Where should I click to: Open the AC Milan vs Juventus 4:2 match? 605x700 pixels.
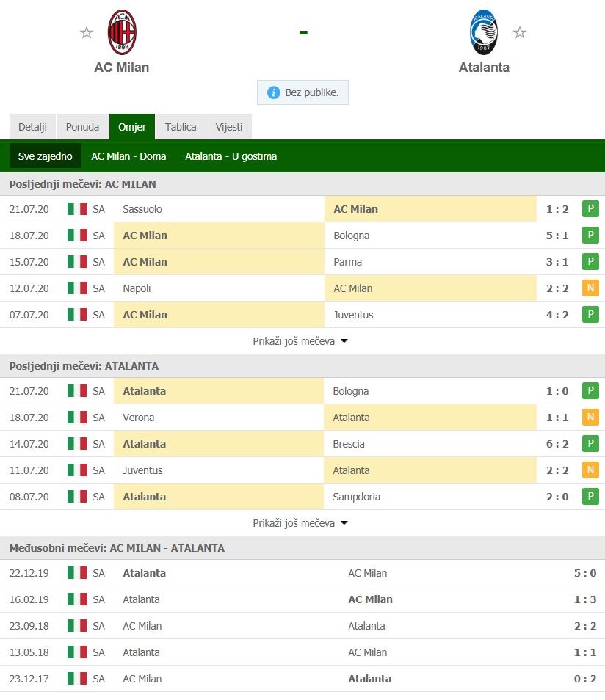coord(302,315)
